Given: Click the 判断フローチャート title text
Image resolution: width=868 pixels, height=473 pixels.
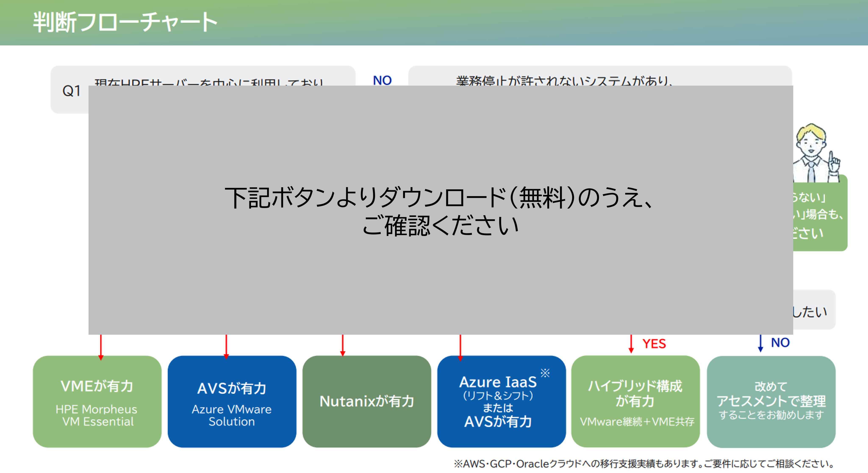Looking at the screenshot, I should (x=125, y=22).
